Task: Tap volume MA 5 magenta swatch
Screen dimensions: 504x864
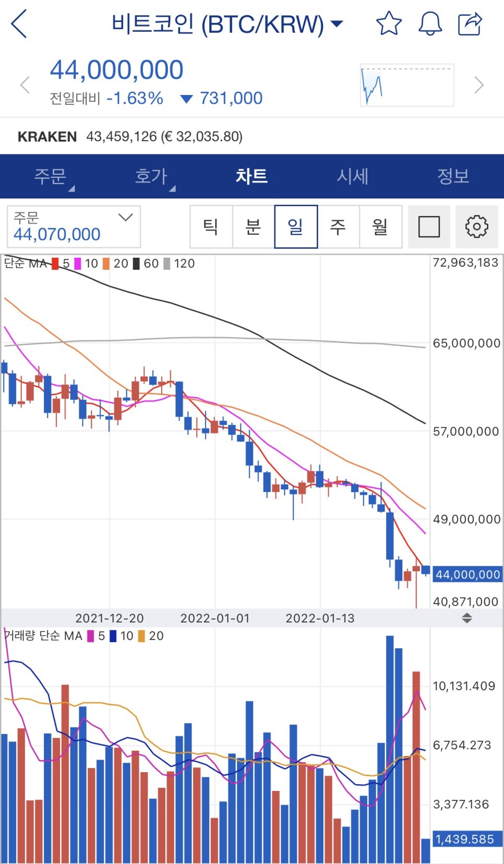Action: [91, 636]
